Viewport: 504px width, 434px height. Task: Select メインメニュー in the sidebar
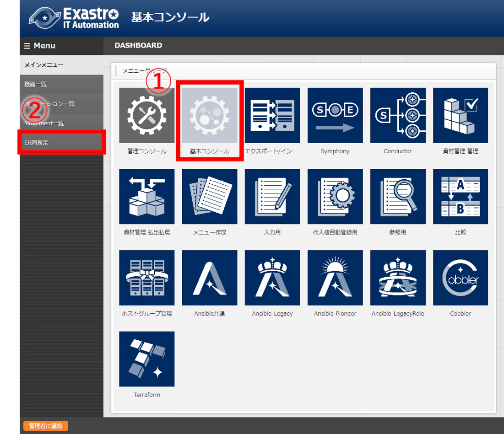click(61, 65)
